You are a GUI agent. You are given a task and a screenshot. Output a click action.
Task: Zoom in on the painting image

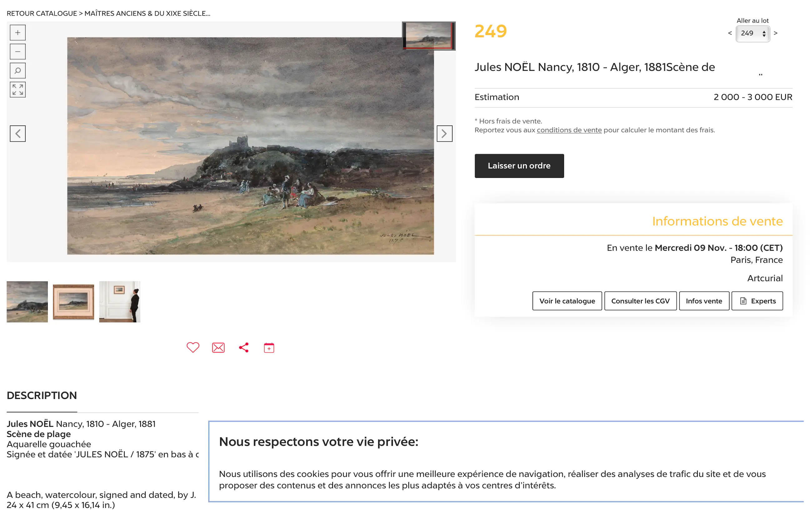17,33
